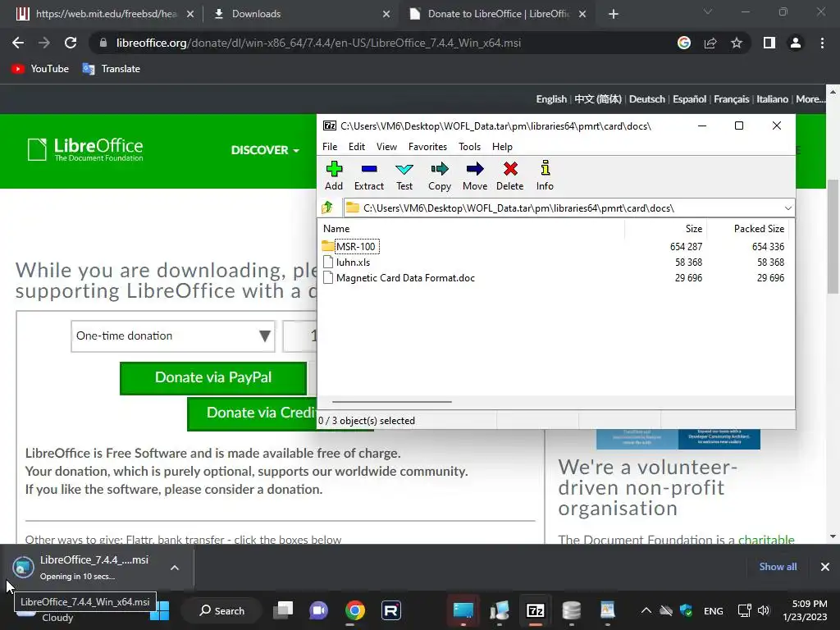Click the taskbar Search box
Viewport: 840px width, 630px height.
click(221, 610)
